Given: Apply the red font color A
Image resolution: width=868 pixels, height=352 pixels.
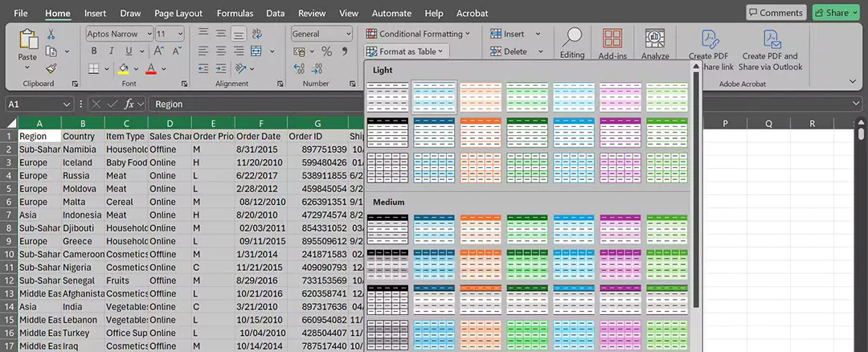Looking at the screenshot, I should pyautogui.click(x=150, y=68).
